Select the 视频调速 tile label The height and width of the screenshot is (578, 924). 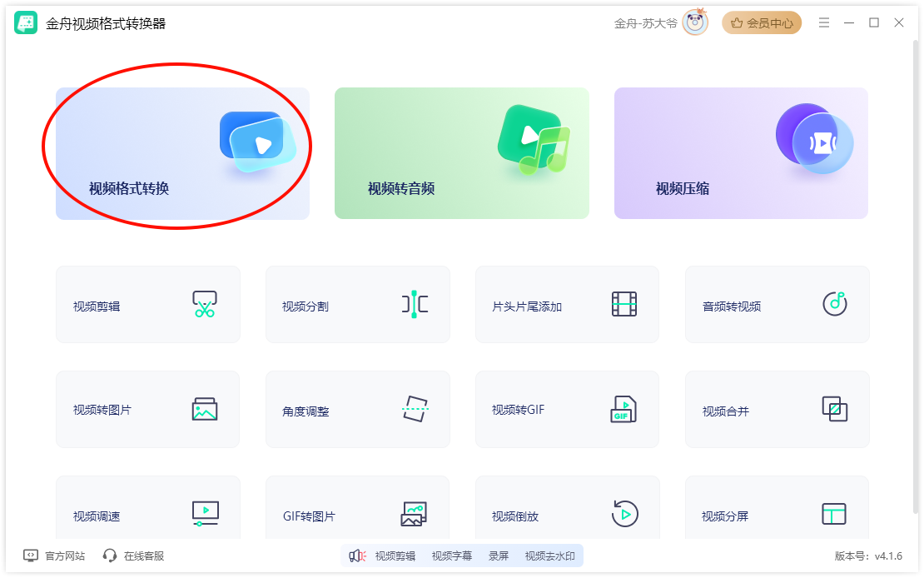(97, 516)
